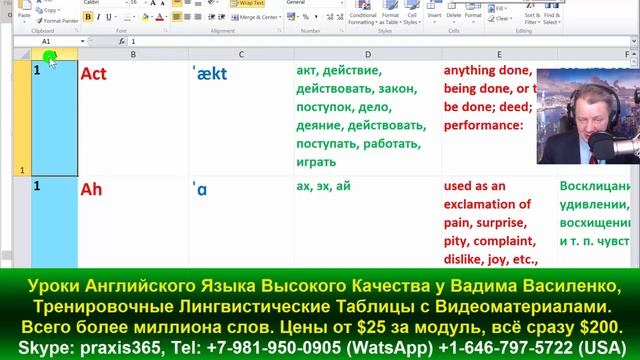
Task: Select column C header
Action: pos(241,54)
